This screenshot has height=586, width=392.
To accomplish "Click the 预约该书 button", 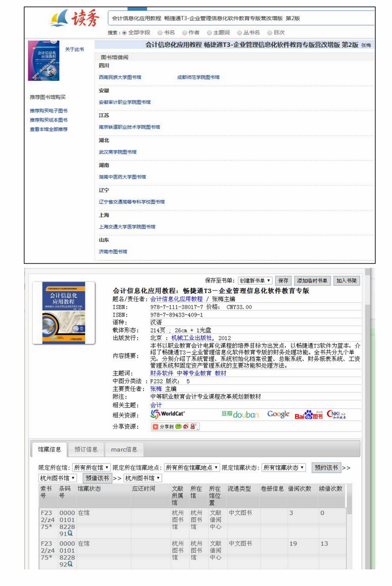I will click(326, 467).
